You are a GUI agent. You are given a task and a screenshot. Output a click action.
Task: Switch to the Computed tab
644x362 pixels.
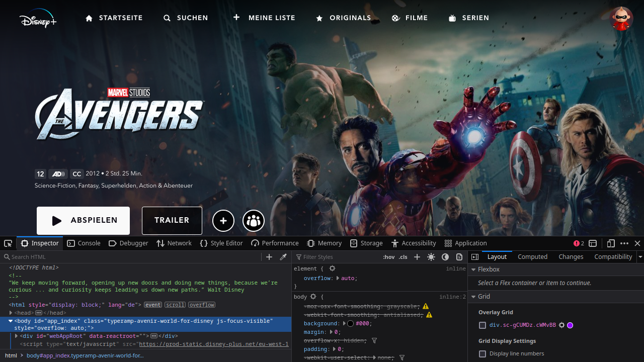point(533,257)
